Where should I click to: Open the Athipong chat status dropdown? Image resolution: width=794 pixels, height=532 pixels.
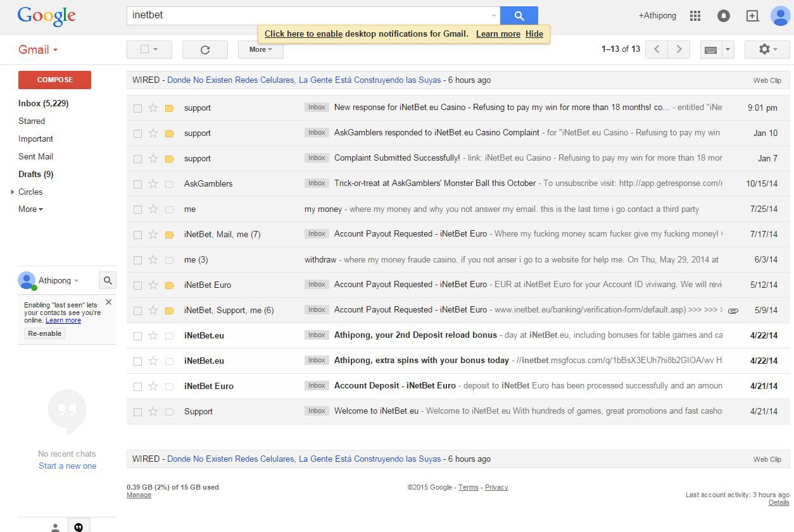coord(76,281)
